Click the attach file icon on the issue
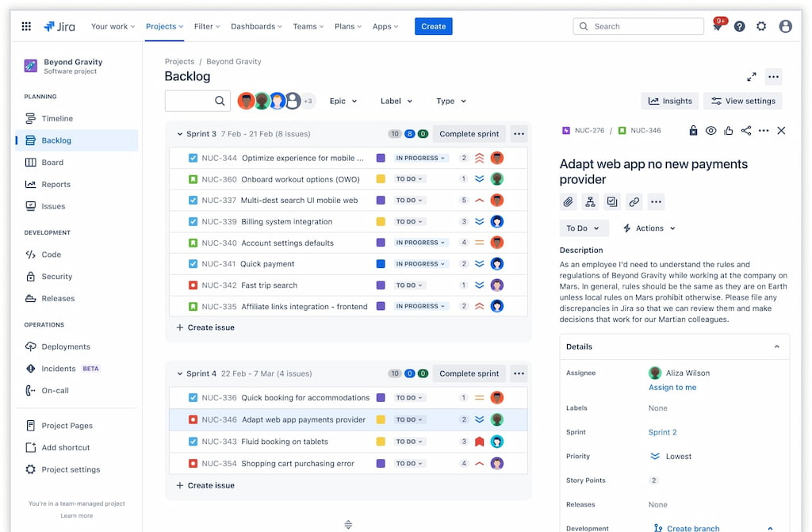This screenshot has width=812, height=532. (x=568, y=201)
